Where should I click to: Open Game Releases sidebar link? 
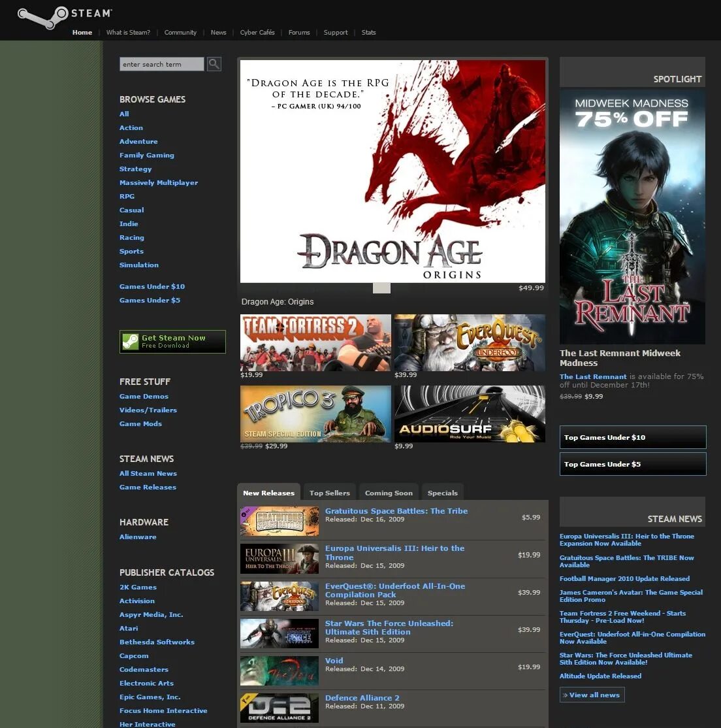point(148,487)
